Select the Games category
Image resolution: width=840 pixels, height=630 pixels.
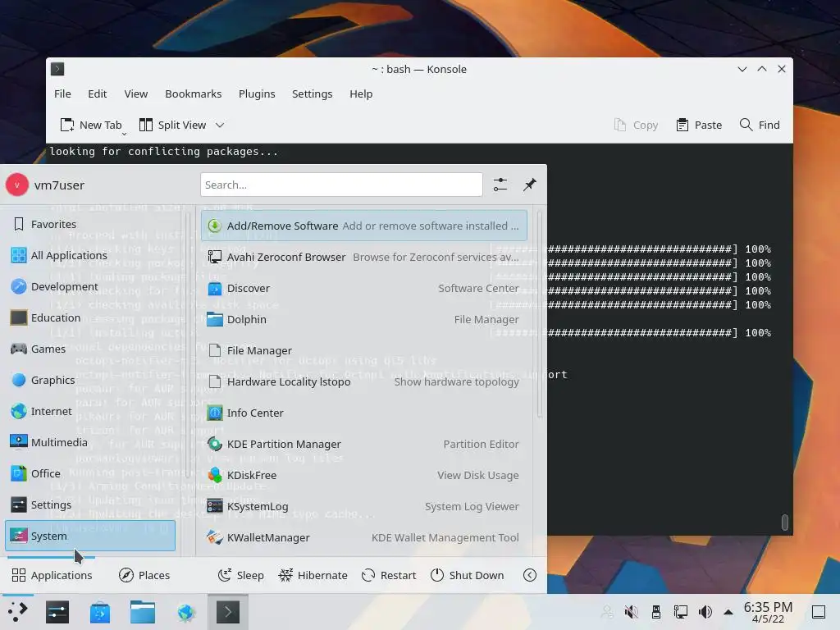coord(90,349)
